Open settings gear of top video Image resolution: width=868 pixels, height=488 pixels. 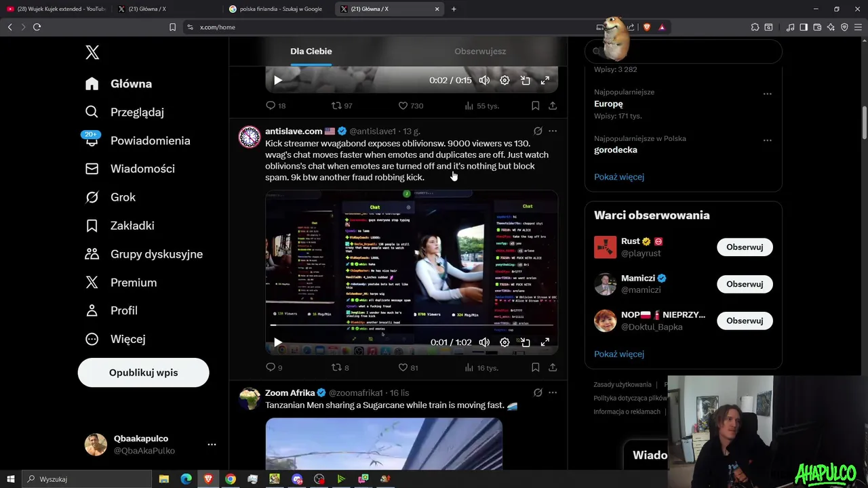pyautogui.click(x=505, y=80)
